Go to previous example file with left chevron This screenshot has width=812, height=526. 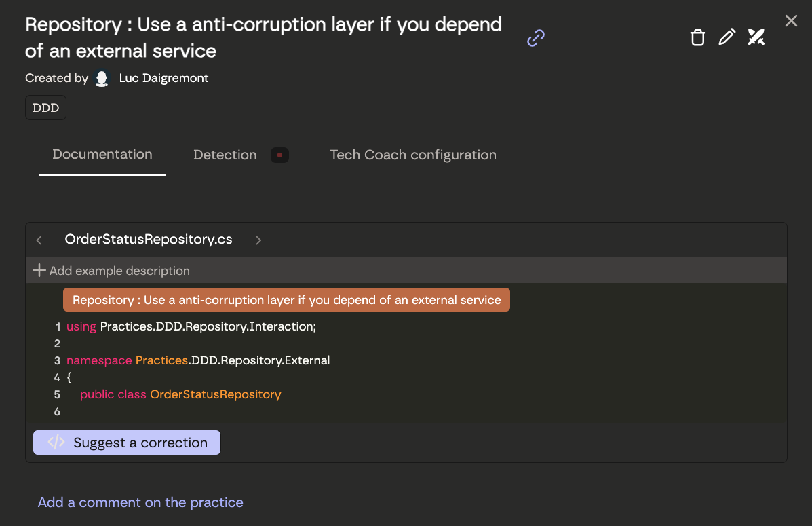pyautogui.click(x=39, y=240)
